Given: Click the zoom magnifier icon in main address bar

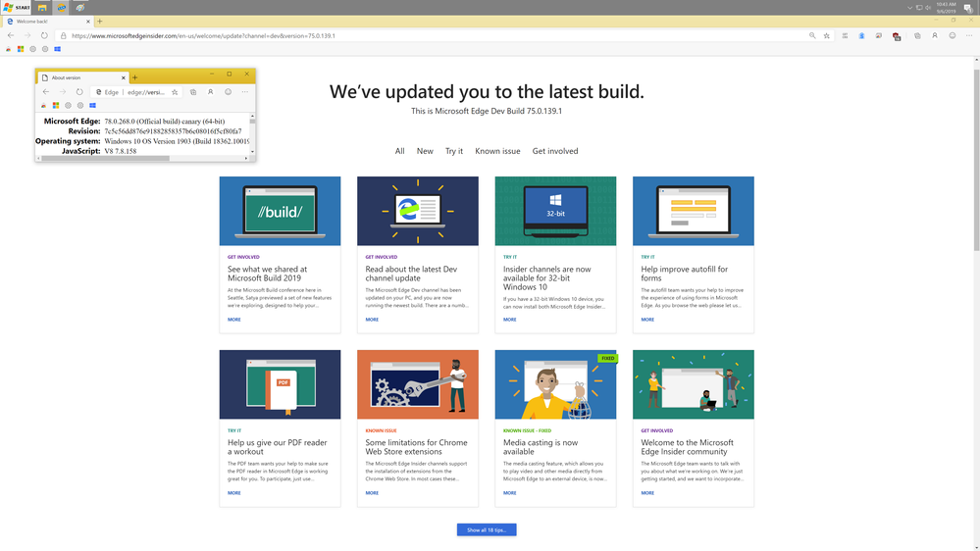Looking at the screenshot, I should click(812, 35).
